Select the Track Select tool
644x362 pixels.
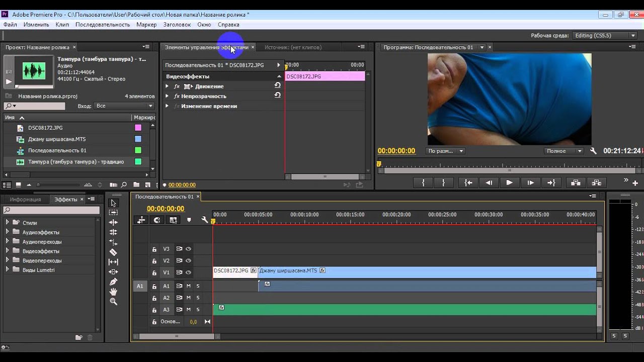113,213
